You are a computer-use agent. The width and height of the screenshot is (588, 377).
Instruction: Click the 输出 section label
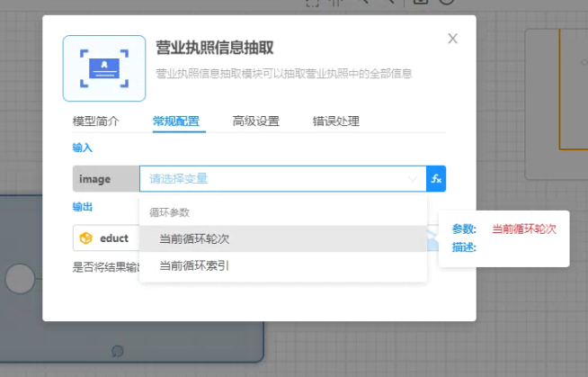(82, 207)
